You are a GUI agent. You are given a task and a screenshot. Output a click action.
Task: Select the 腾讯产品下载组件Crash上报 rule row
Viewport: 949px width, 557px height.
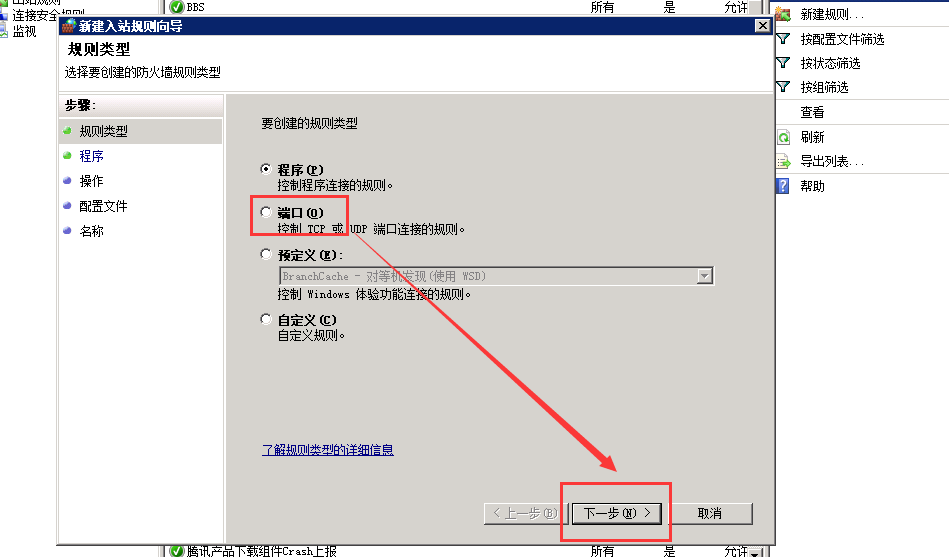[261, 551]
